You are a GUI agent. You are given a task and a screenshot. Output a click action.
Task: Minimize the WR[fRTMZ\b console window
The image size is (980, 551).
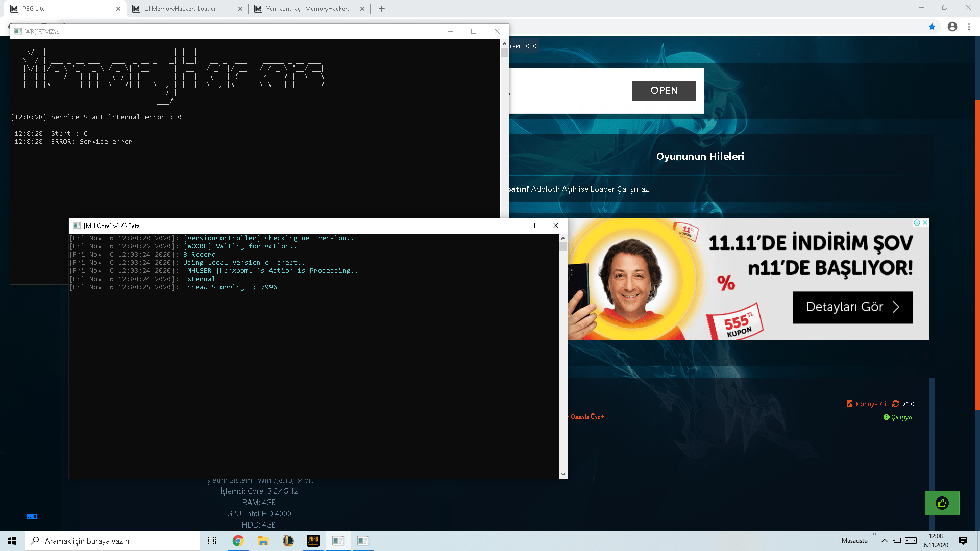tap(451, 31)
